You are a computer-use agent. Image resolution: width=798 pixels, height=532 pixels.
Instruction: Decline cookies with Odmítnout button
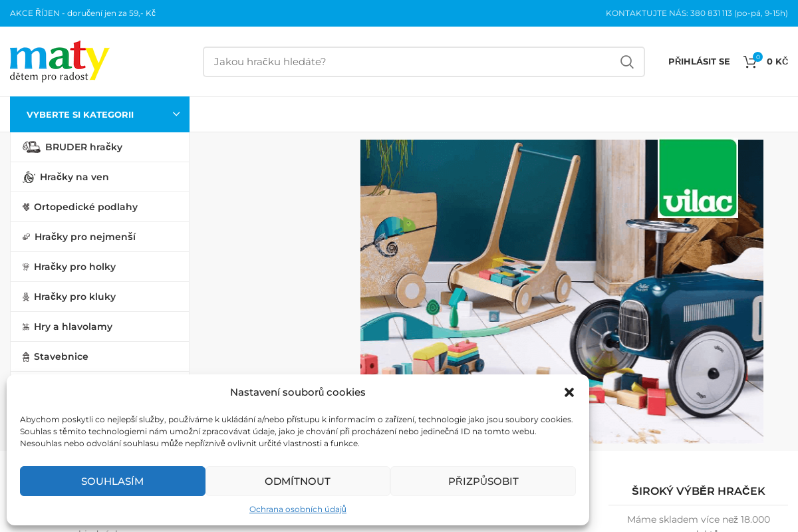click(297, 481)
